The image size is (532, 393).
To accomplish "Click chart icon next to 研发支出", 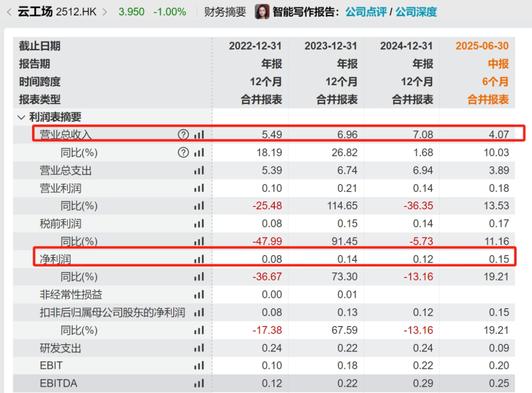I will [199, 348].
